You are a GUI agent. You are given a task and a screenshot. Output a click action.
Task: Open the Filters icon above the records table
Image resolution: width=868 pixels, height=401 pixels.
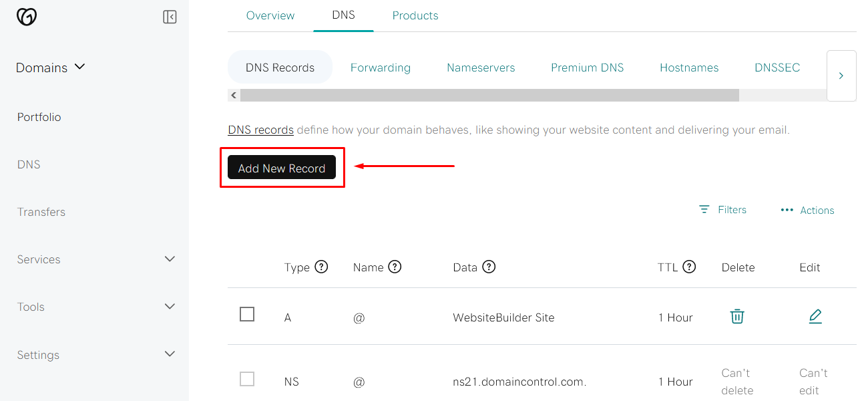tap(704, 209)
